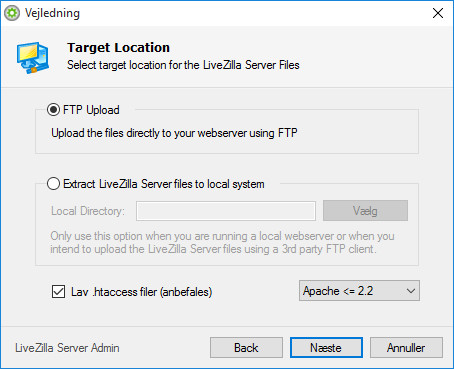
Task: Cancel the wizard with Annuller
Action: [406, 348]
